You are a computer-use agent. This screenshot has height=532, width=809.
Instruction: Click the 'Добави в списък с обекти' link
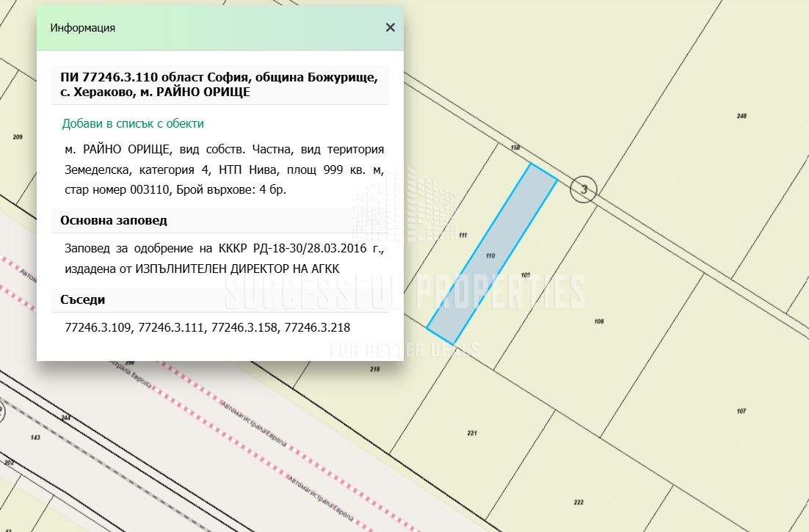[x=133, y=123]
